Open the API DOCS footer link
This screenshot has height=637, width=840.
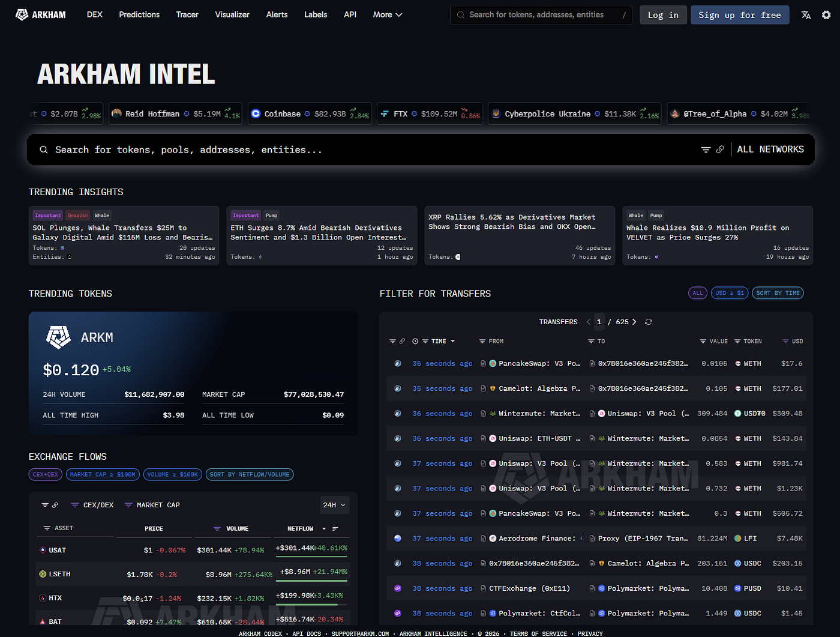[x=307, y=633]
